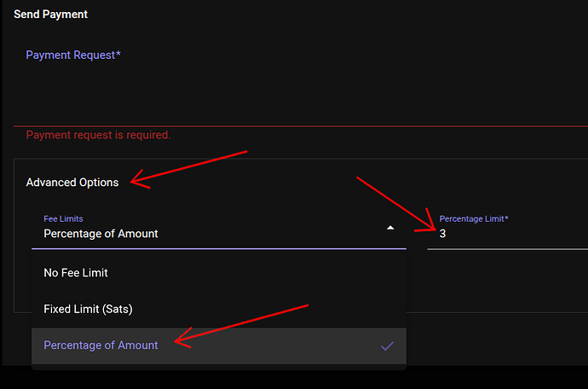Click the small Fee Limits label
Image resolution: width=588 pixels, height=389 pixels.
(x=63, y=219)
